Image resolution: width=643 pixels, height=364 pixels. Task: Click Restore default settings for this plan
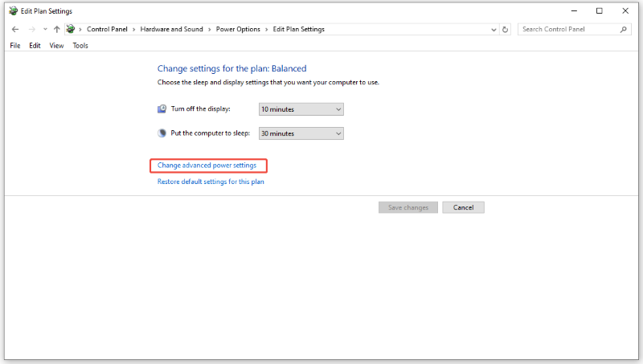click(211, 182)
